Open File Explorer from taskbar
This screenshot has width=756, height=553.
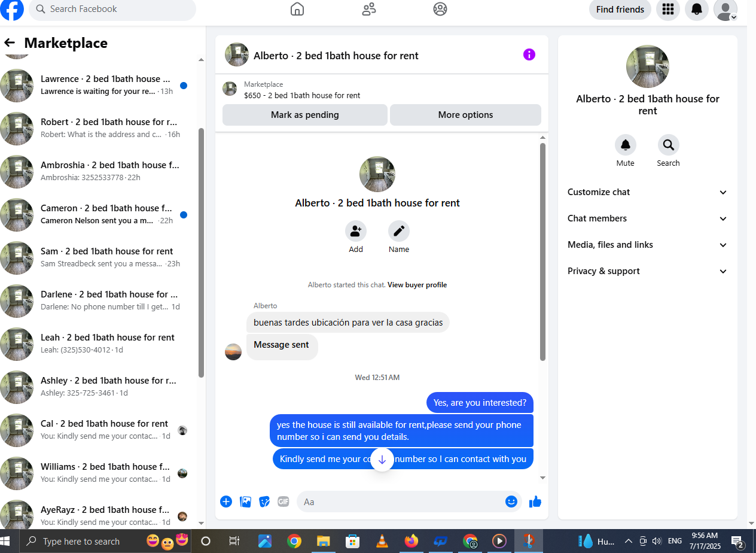coord(323,541)
